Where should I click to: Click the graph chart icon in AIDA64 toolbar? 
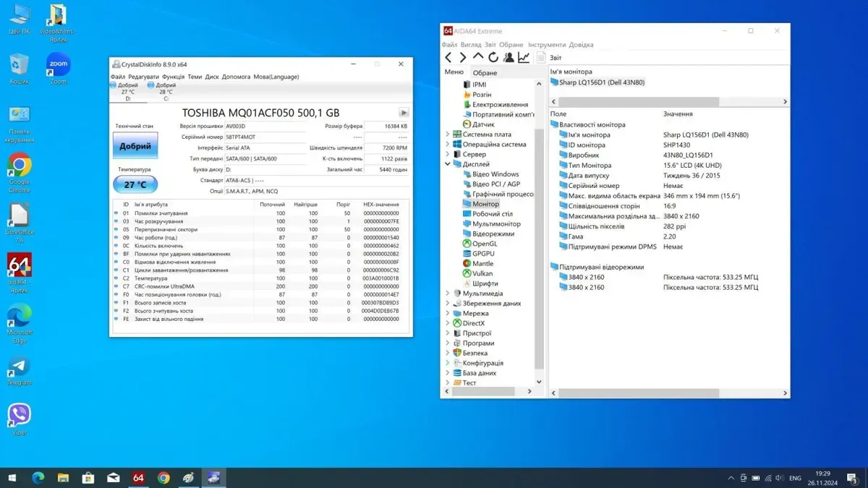click(524, 58)
